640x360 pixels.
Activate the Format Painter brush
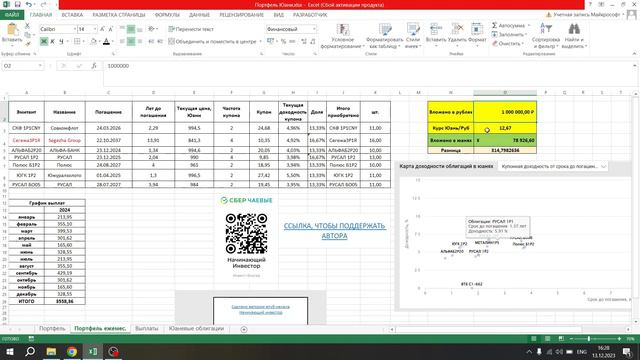[27, 43]
